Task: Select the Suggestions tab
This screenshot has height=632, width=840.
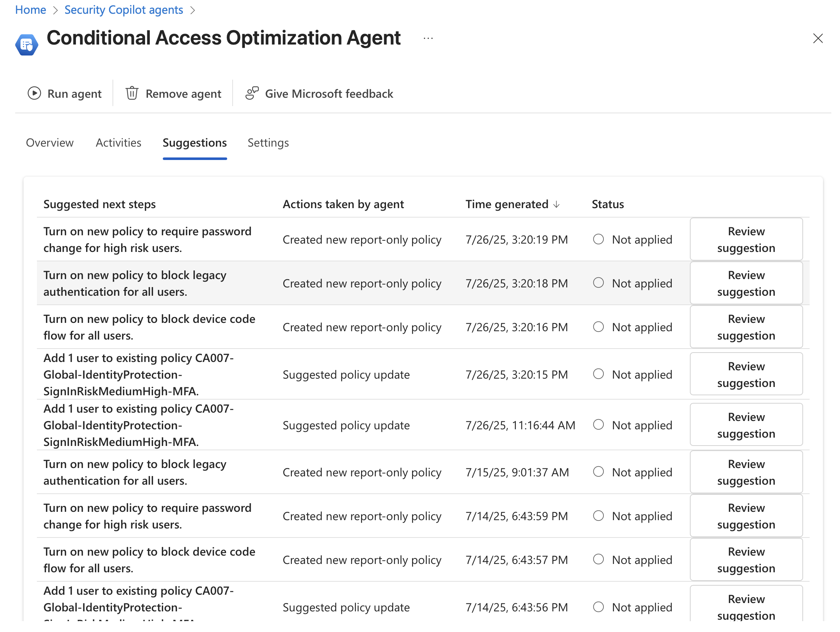Action: tap(195, 143)
